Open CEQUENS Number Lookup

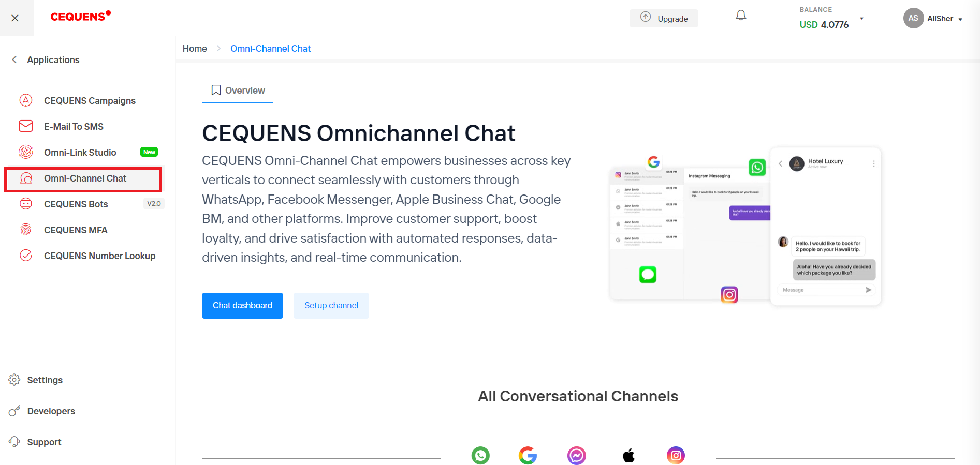(99, 256)
